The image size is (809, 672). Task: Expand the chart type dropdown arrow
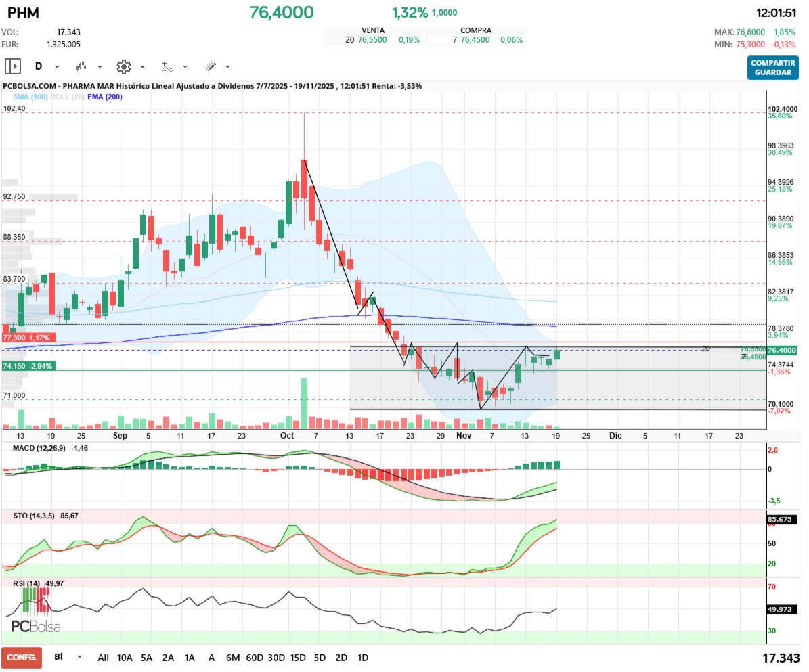pyautogui.click(x=100, y=67)
